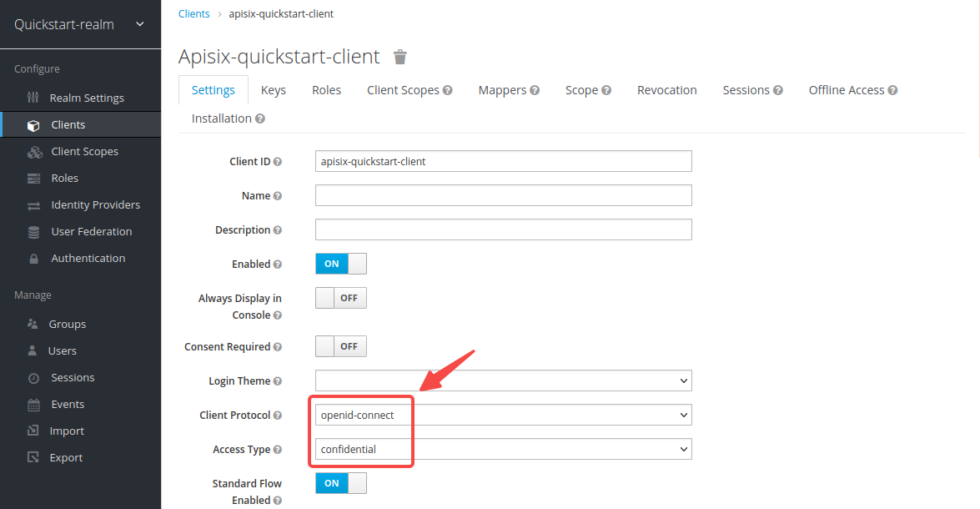Screen dimensions: 980x509
Task: Click the Description input field
Action: 503,229
